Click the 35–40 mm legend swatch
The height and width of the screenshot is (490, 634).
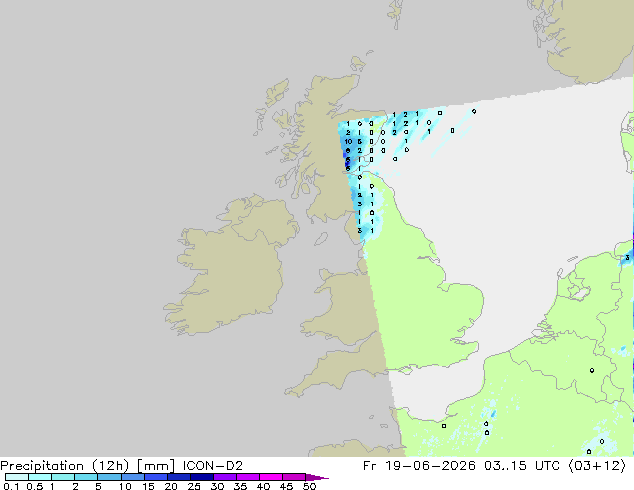pyautogui.click(x=247, y=477)
